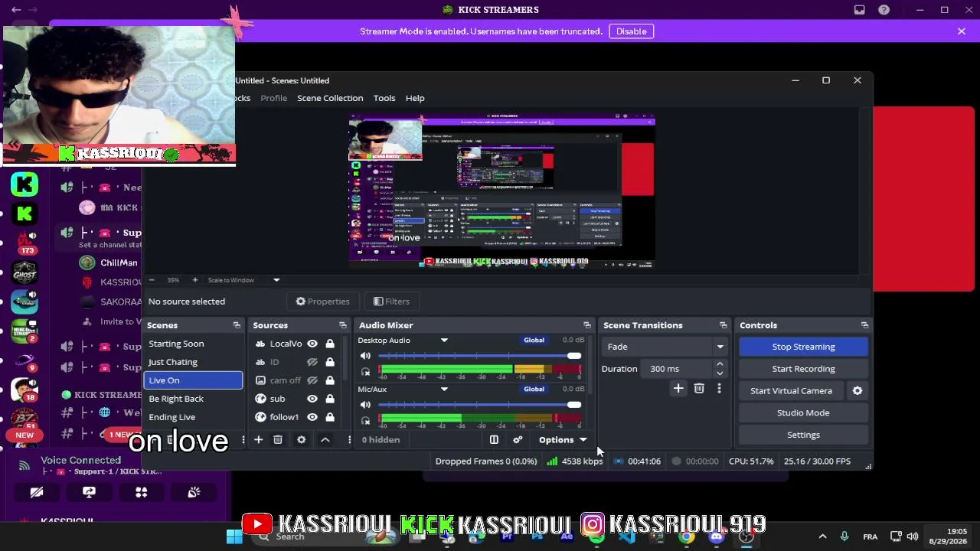Open the Scene Collection menu

[330, 98]
